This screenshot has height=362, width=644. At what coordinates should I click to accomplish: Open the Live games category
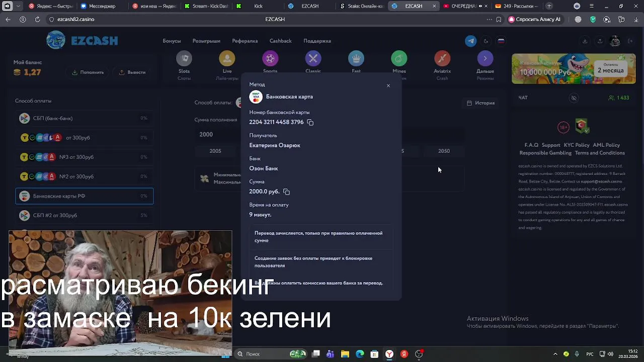tap(227, 65)
